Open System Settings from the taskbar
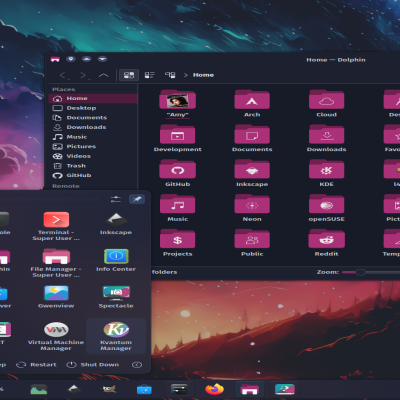The width and height of the screenshot is (400, 400). (x=179, y=389)
